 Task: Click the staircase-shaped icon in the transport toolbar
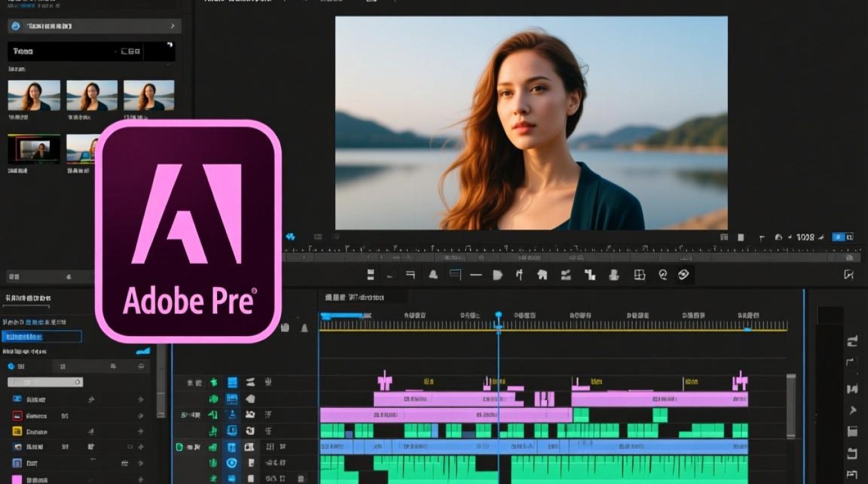coord(590,275)
